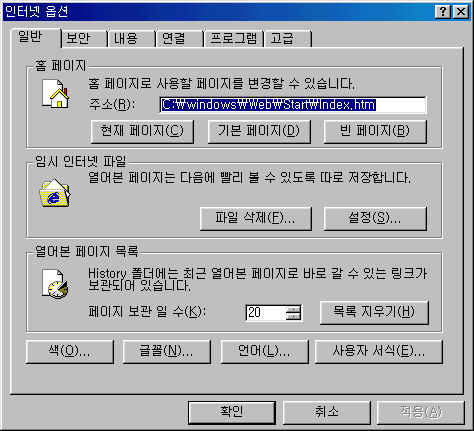Screen dimensions: 474x431
Task: Open temporary files 설정(S) button
Action: [375, 218]
